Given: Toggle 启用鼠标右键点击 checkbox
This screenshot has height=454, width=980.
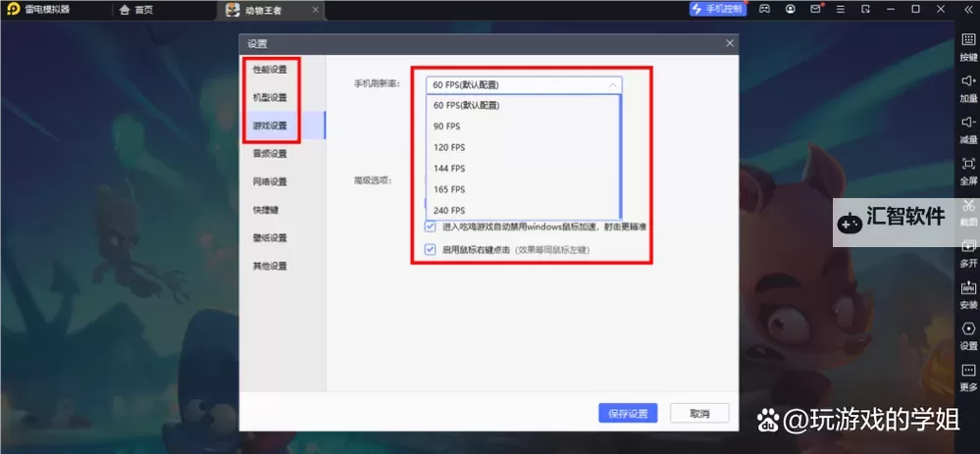Looking at the screenshot, I should coord(430,250).
